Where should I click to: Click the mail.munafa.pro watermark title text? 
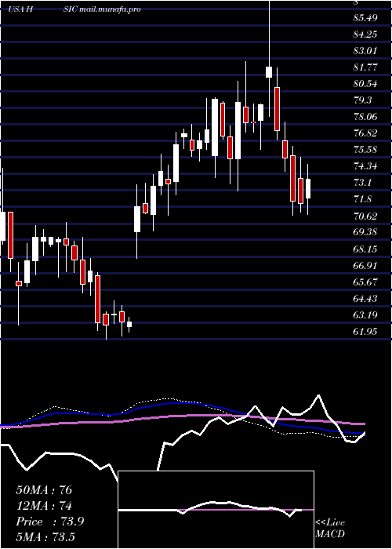coord(110,9)
